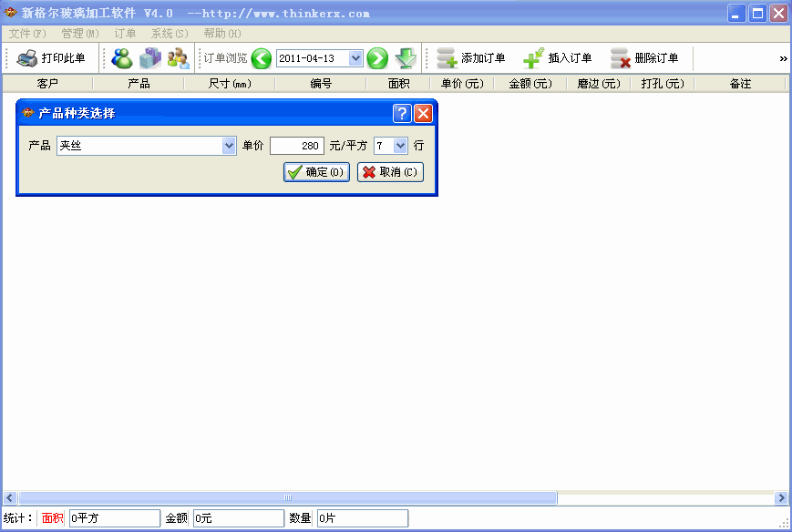Click the red 面积 label in status bar

click(52, 518)
